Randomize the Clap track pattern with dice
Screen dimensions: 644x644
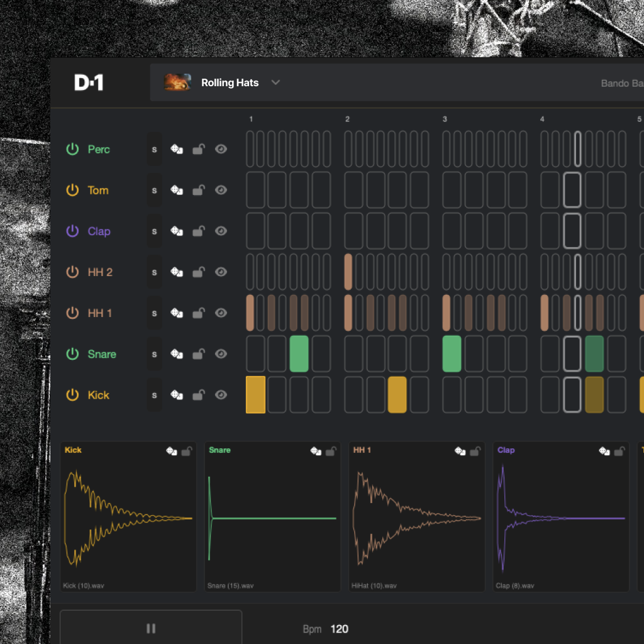pos(177,231)
